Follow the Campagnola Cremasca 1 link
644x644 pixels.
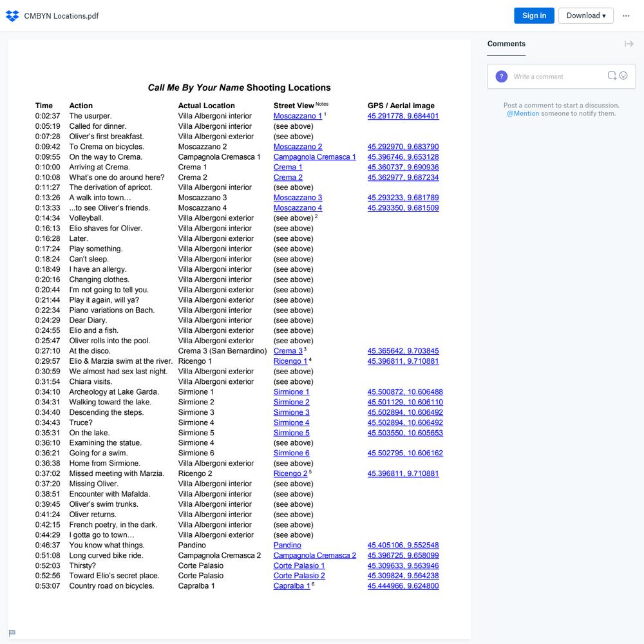tap(315, 157)
